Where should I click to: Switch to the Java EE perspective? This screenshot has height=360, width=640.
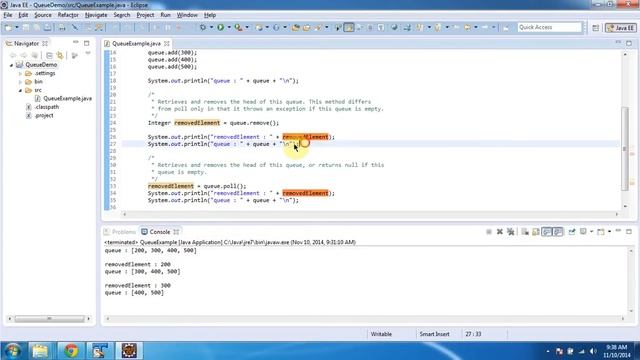620,28
